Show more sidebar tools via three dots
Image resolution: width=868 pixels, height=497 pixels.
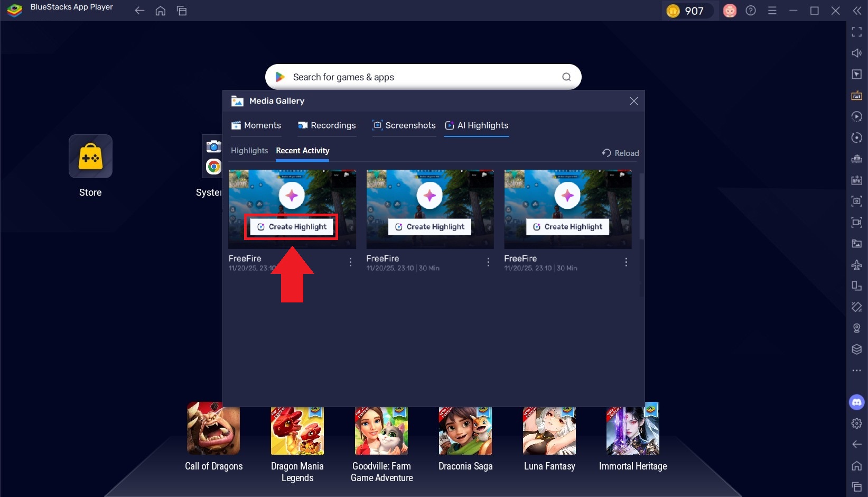point(856,370)
